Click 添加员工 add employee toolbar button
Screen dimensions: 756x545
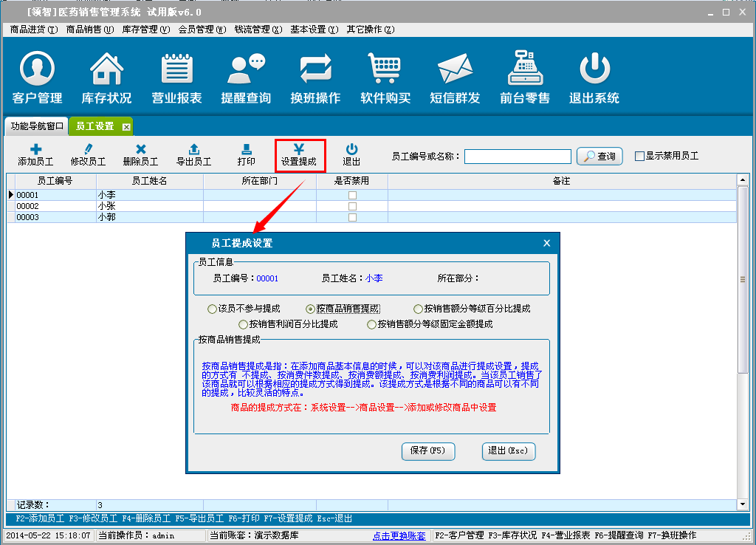click(35, 155)
